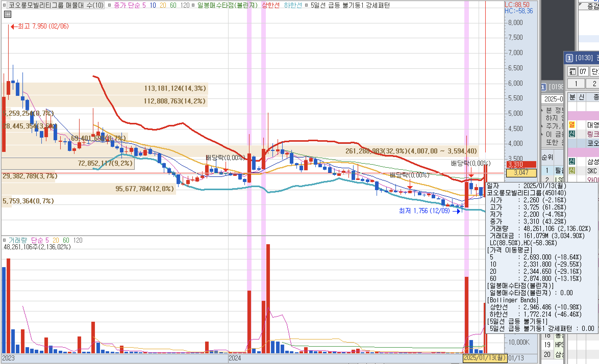Click the yellow 열 badge icon by 대영
This screenshot has height=364, width=599.
point(572,125)
